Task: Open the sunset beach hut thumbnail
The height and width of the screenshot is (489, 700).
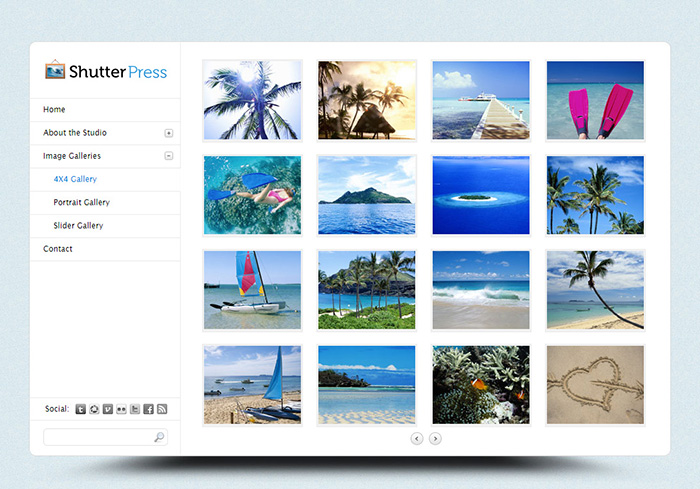Action: [367, 100]
